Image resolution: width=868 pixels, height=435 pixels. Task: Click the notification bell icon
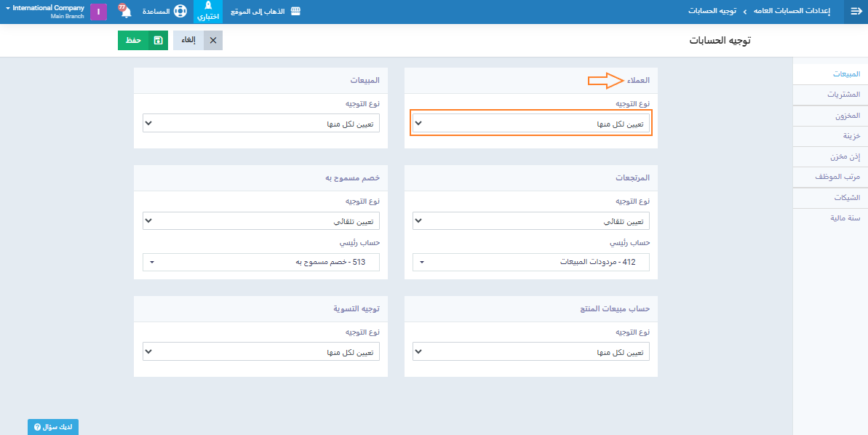point(126,12)
